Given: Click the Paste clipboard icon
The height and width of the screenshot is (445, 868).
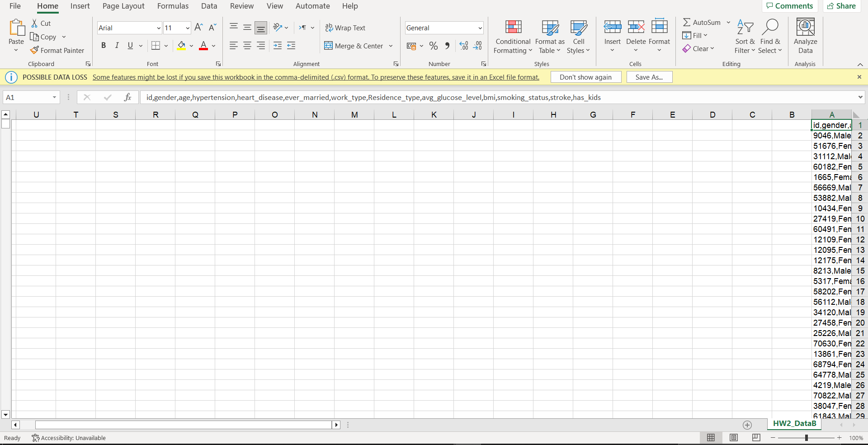Looking at the screenshot, I should (x=17, y=28).
